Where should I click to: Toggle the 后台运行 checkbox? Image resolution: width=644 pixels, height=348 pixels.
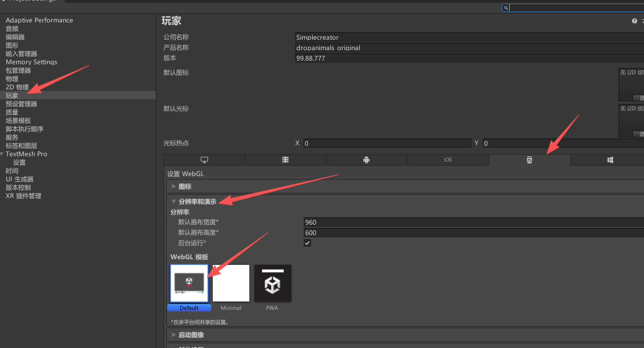tap(307, 243)
